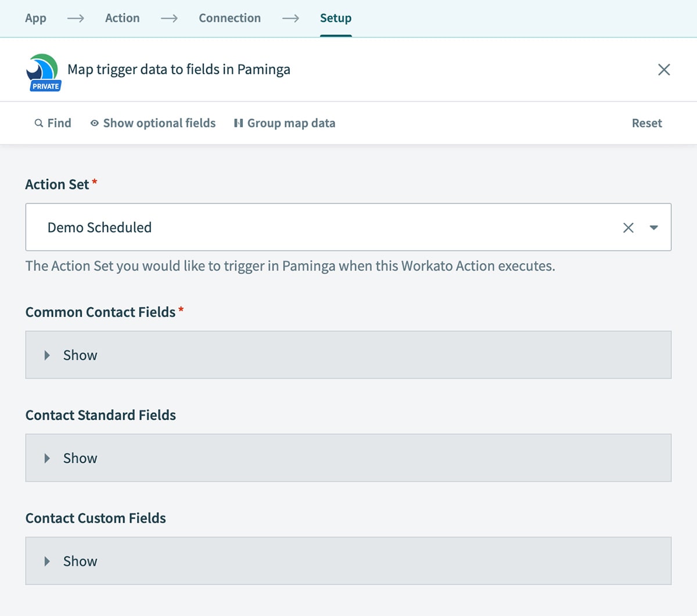Close the Paminga field mapping panel
Viewport: 697px width, 616px height.
pos(664,70)
